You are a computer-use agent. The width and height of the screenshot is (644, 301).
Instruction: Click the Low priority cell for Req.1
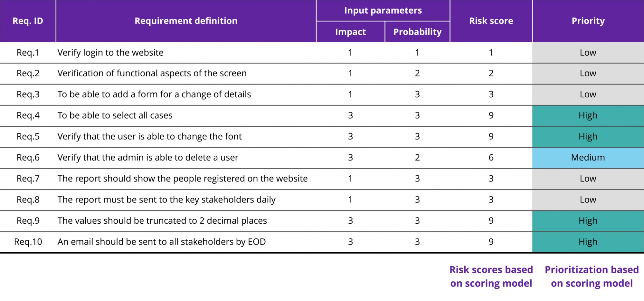coord(588,53)
